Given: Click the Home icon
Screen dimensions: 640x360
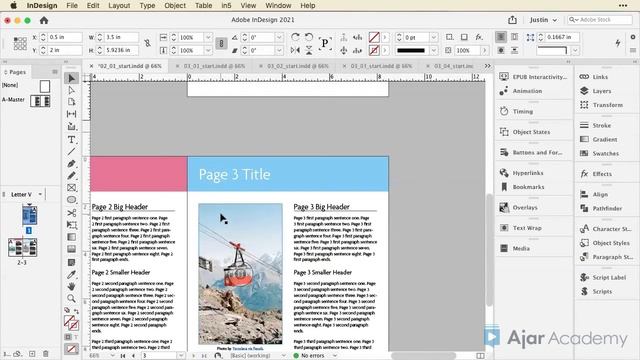Looking at the screenshot, I should (x=44, y=20).
